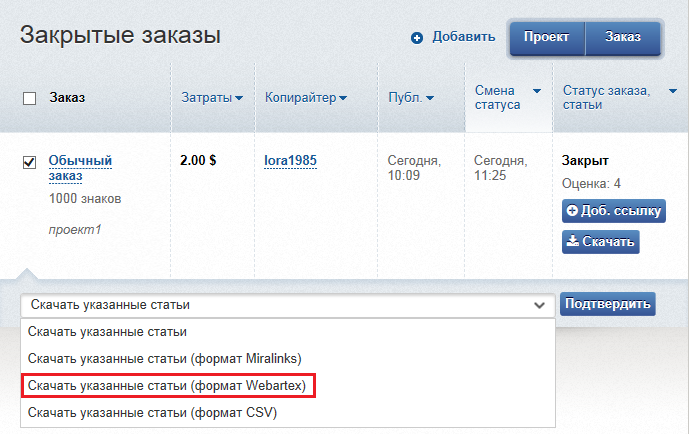Click the Доб. ссылку button
The image size is (689, 434).
tap(613, 211)
